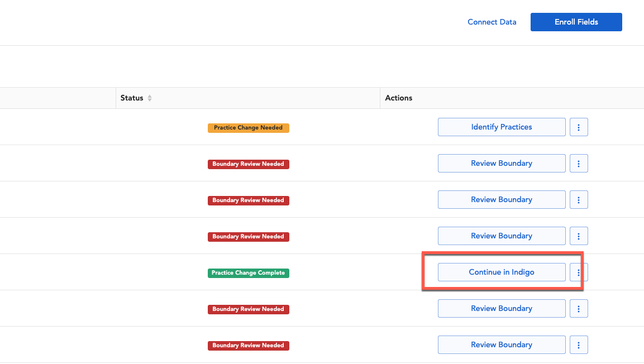644x364 pixels.
Task: Click the three-dot icon in the first Review Boundary row
Action: point(579,163)
